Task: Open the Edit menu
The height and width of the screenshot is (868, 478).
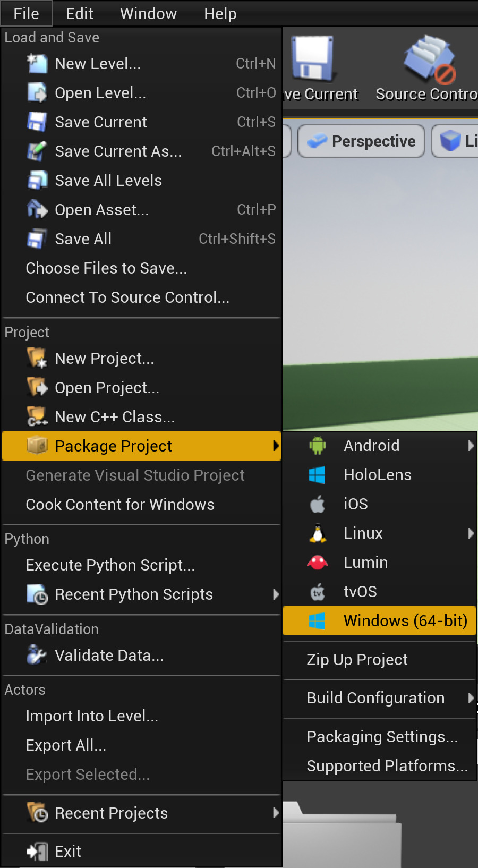Action: [x=80, y=13]
